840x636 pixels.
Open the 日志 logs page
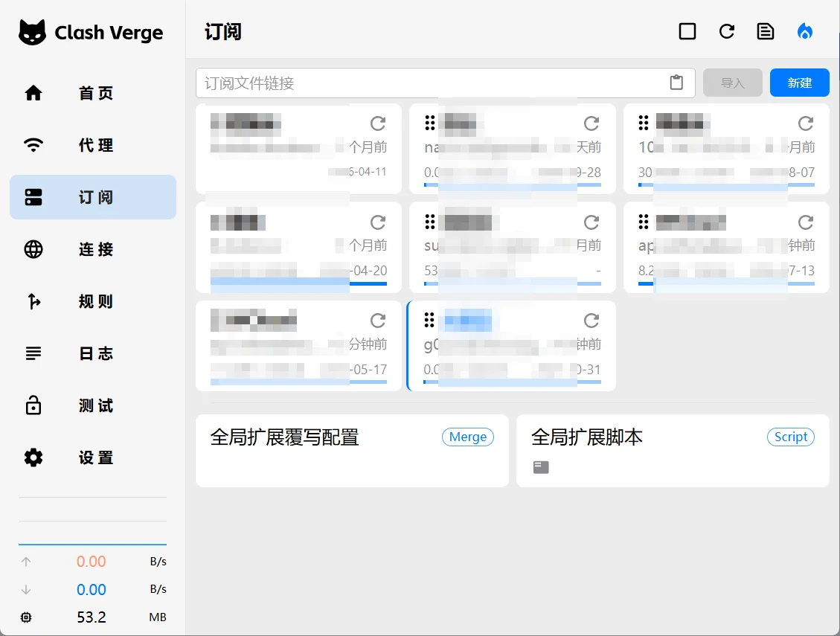[93, 353]
